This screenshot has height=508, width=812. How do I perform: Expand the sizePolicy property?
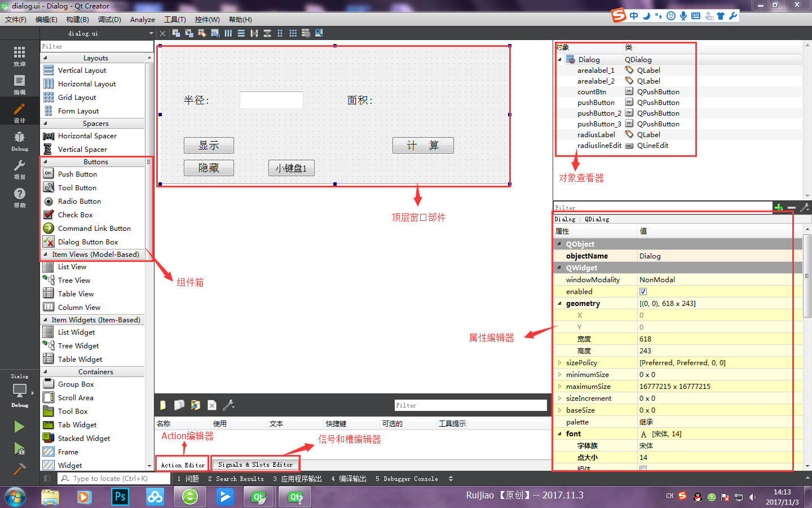point(559,362)
